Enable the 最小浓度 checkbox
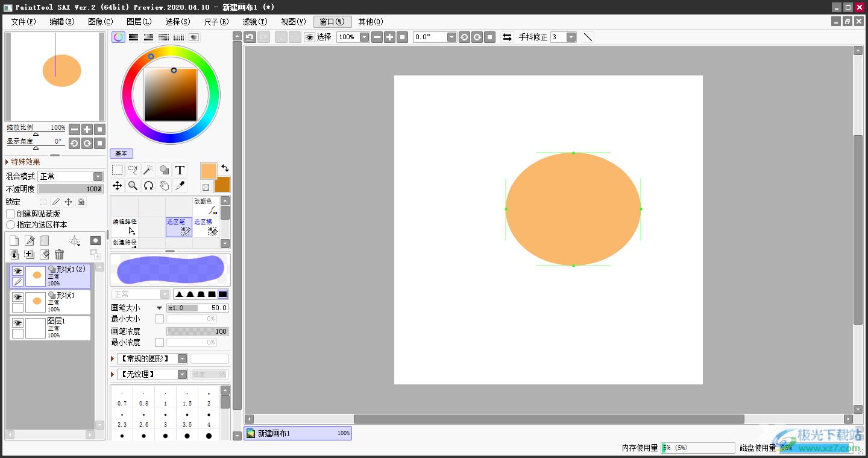Viewport: 868px width, 458px height. (x=159, y=342)
